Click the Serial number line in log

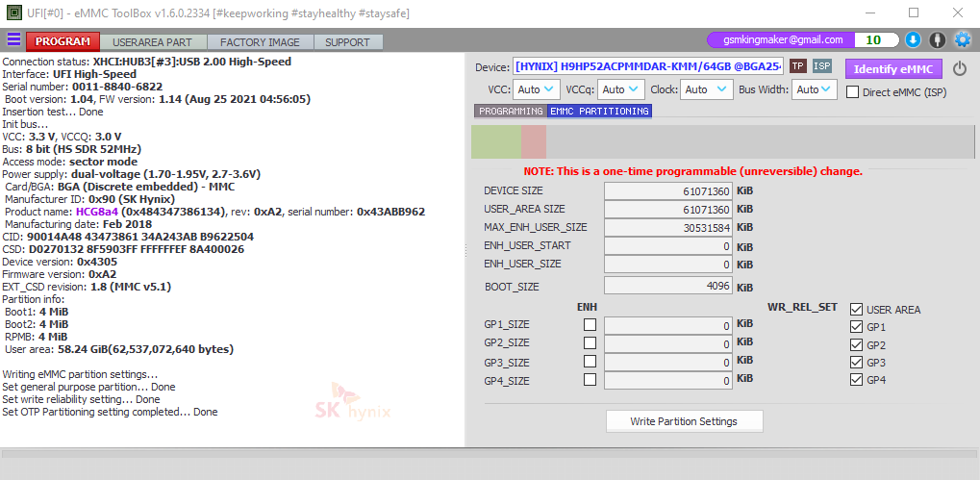[83, 87]
